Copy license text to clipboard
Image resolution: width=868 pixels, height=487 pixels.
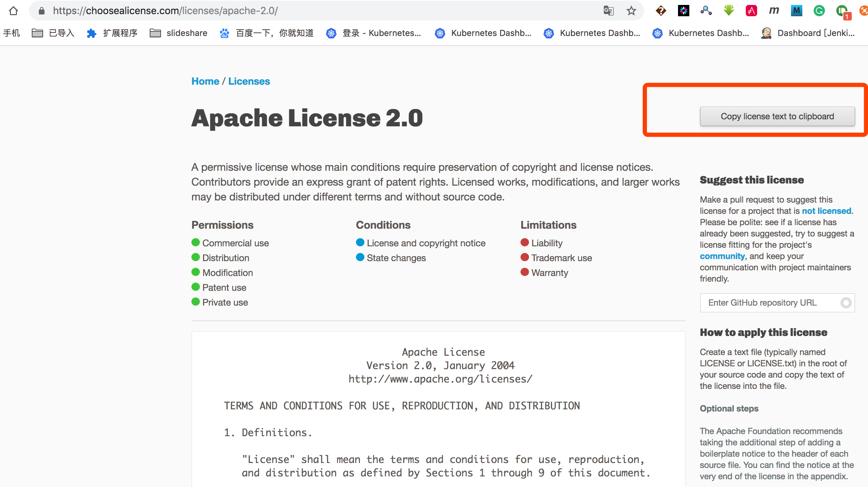pyautogui.click(x=777, y=116)
